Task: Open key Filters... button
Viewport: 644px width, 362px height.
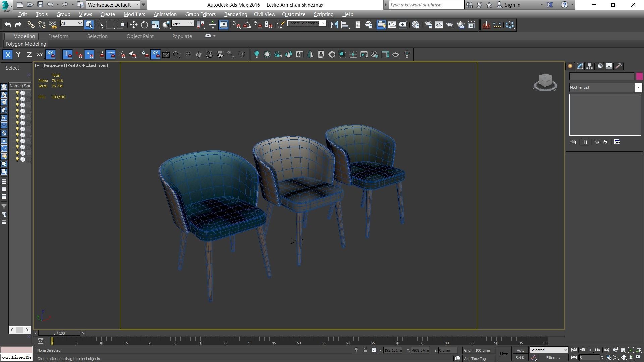Action: pos(553,358)
